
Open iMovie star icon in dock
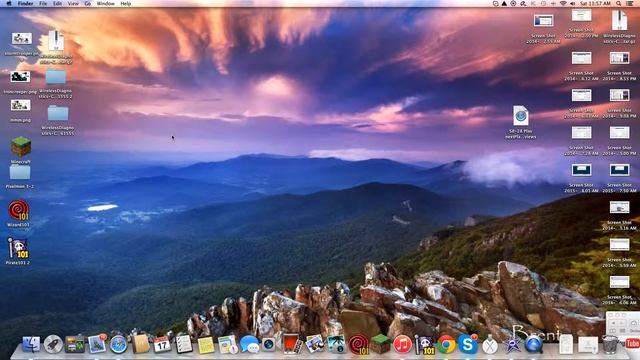pos(512,345)
